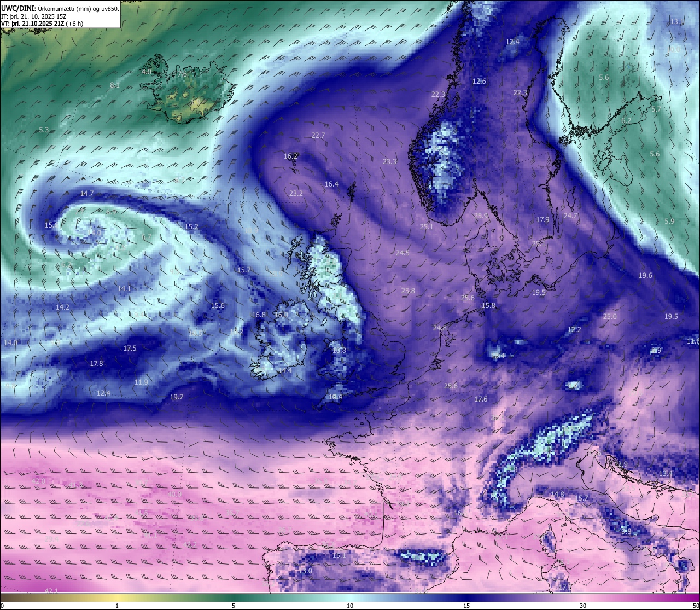Select the 24.8 value label
The image size is (700, 610).
coord(440,328)
